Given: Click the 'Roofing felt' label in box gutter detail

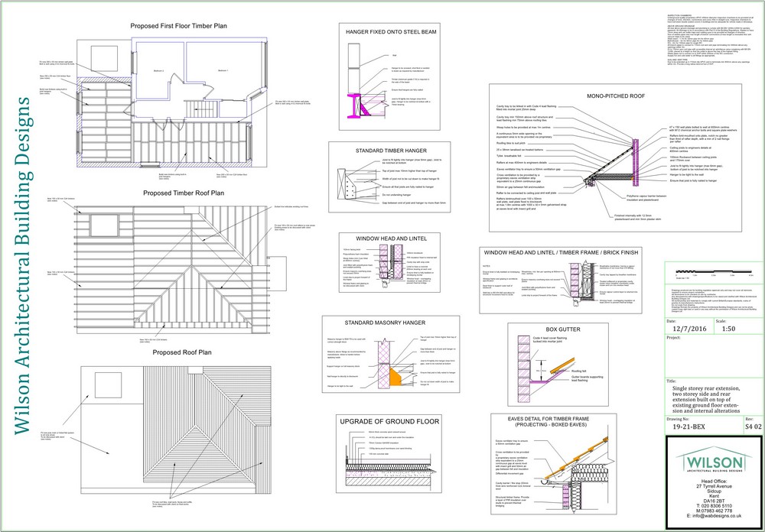Looking at the screenshot, I should 580,371.
